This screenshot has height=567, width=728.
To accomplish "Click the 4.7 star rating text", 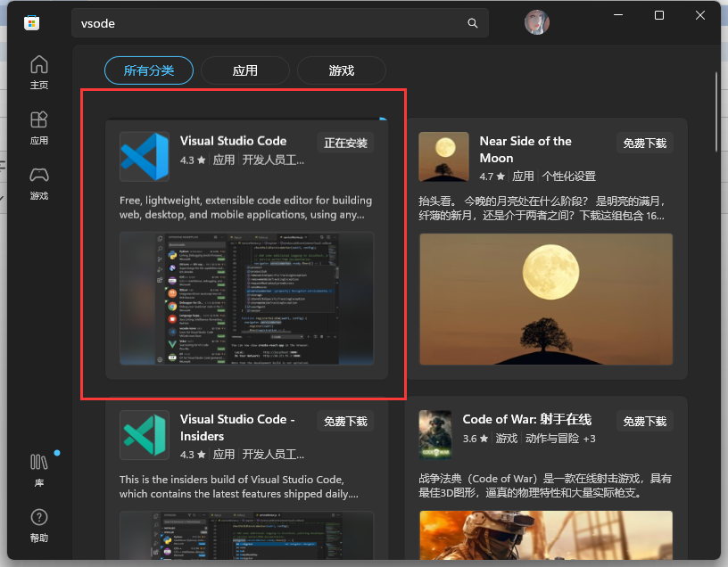I will point(492,177).
